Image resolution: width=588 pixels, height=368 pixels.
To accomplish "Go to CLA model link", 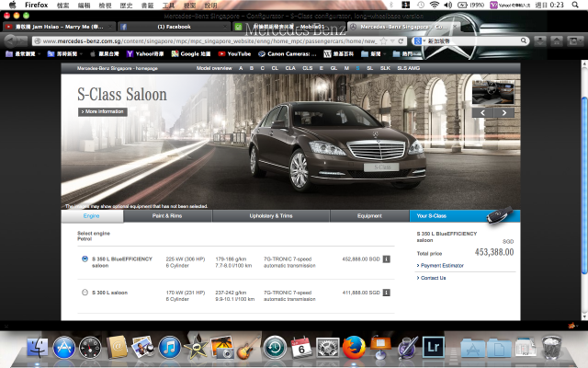I will 290,68.
